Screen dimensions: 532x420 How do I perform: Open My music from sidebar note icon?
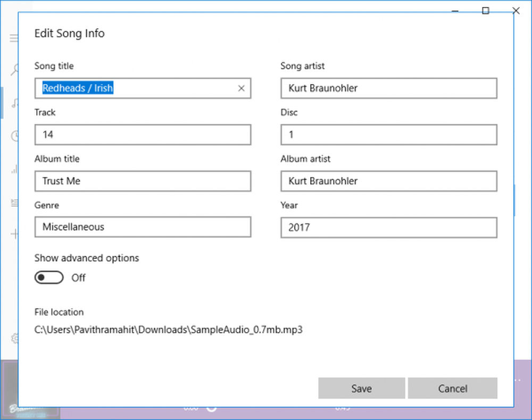coord(15,103)
